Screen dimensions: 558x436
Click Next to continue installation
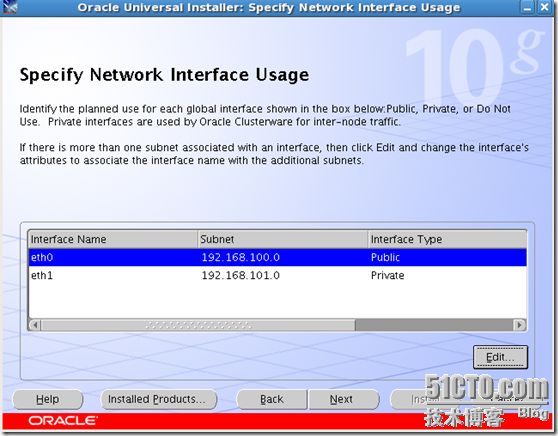coord(343,399)
